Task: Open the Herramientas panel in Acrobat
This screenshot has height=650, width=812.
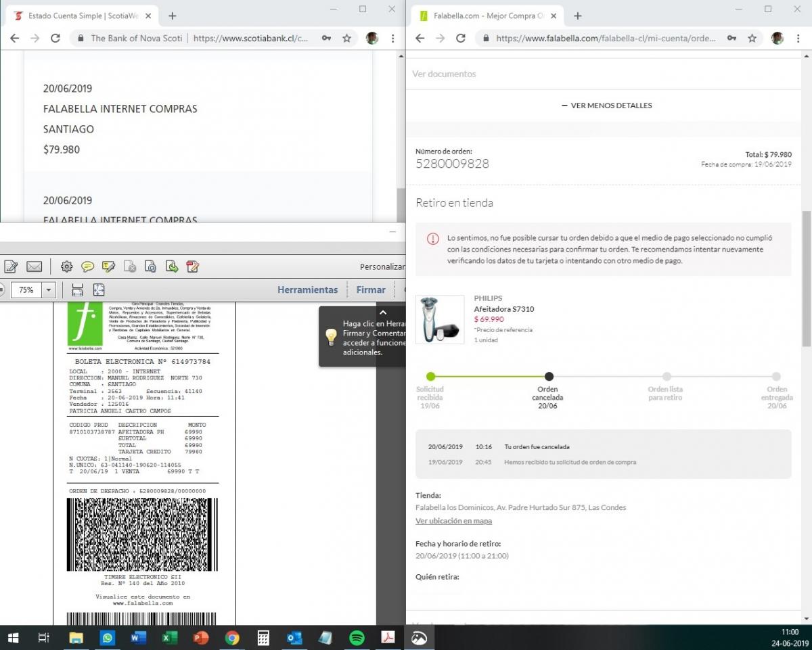Action: click(307, 289)
